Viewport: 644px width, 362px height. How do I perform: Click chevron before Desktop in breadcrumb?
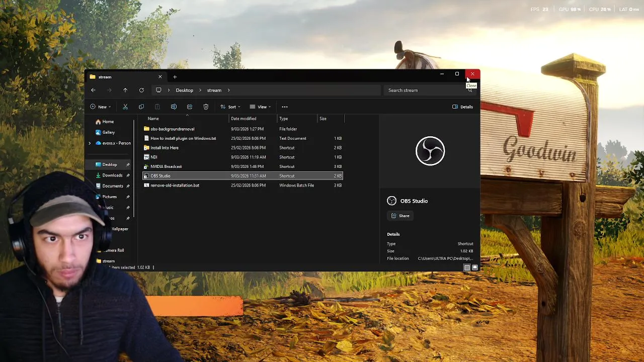coord(169,90)
